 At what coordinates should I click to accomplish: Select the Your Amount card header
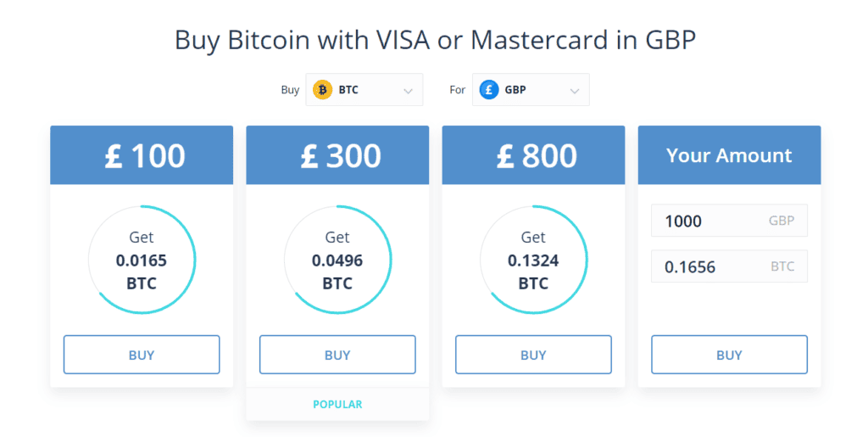click(x=730, y=155)
